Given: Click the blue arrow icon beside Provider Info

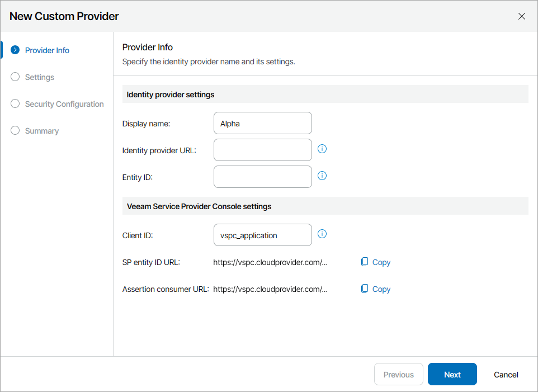Looking at the screenshot, I should click(x=15, y=50).
